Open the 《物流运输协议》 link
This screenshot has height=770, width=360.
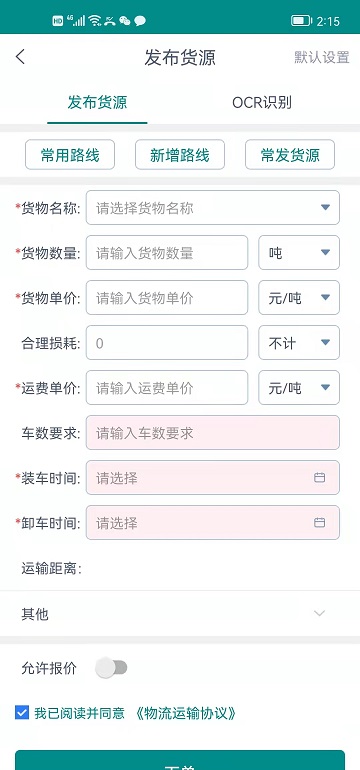coord(185,713)
